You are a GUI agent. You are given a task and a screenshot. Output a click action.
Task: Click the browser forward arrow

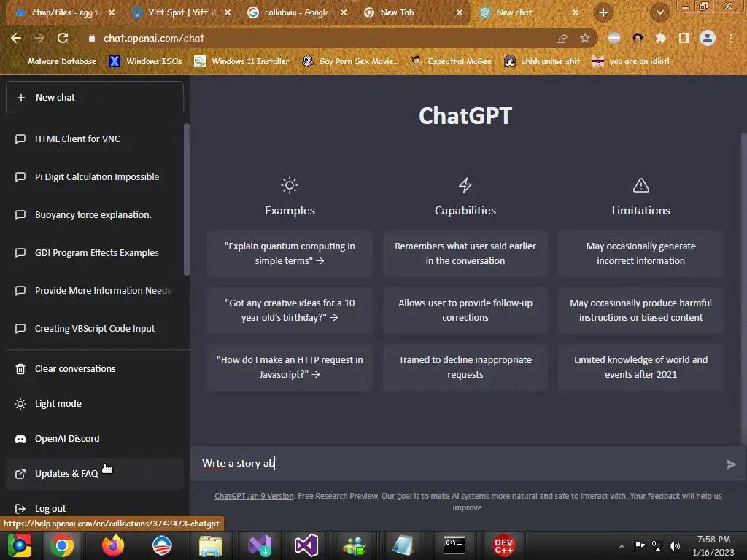(39, 38)
